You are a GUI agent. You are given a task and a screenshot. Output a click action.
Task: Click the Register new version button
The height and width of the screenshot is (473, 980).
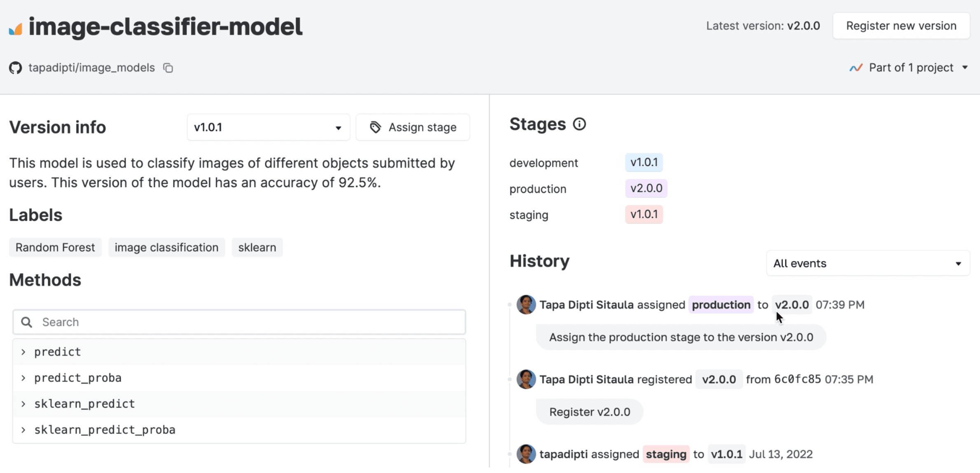tap(901, 26)
